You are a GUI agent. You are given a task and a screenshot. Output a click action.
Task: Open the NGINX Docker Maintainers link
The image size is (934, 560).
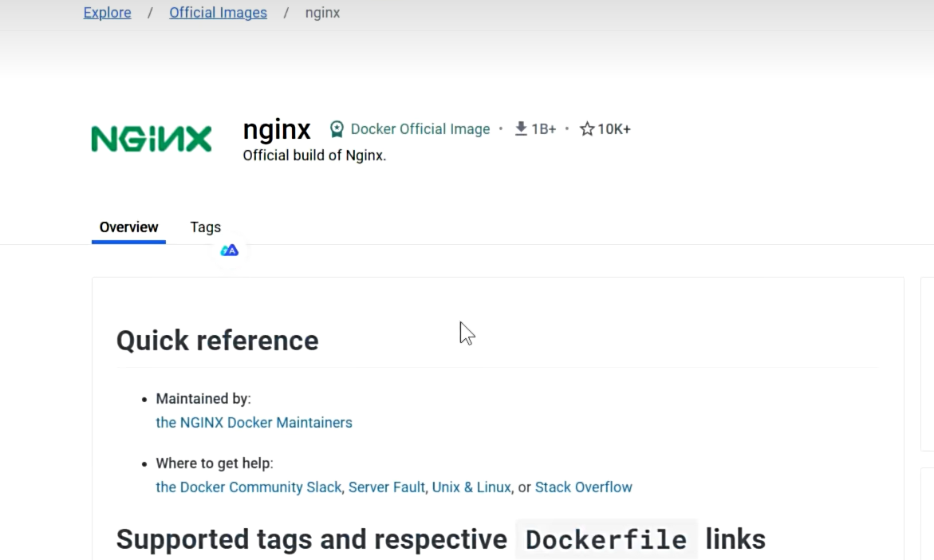254,423
